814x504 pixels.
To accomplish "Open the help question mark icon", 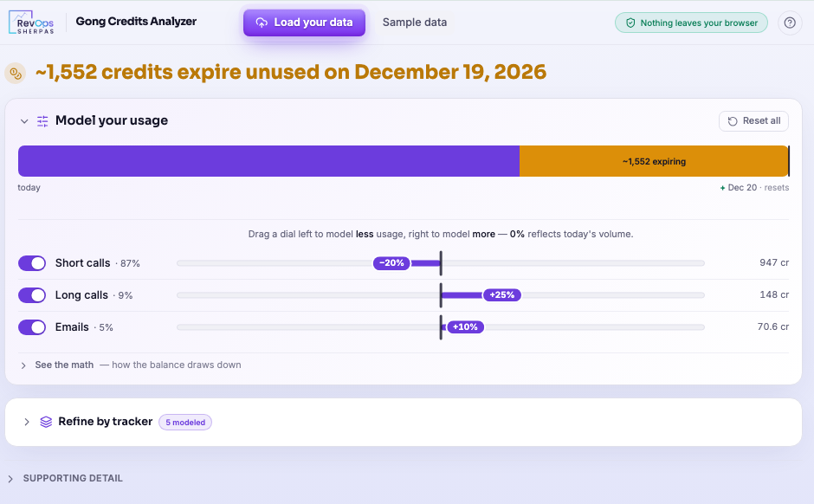I will click(x=790, y=23).
